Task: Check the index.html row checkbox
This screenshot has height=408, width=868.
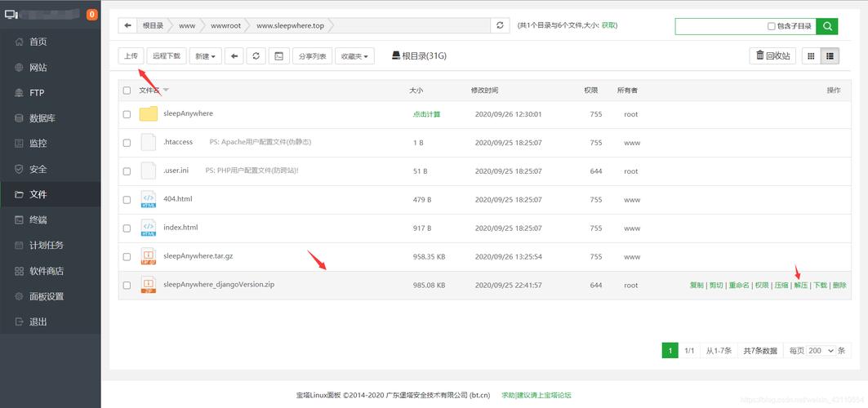Action: pos(127,228)
